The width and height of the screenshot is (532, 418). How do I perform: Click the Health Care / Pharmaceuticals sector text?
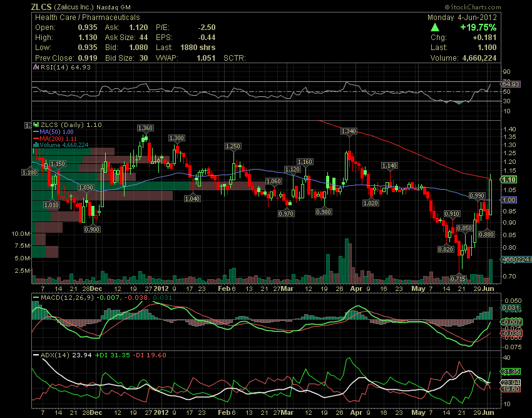(x=88, y=18)
